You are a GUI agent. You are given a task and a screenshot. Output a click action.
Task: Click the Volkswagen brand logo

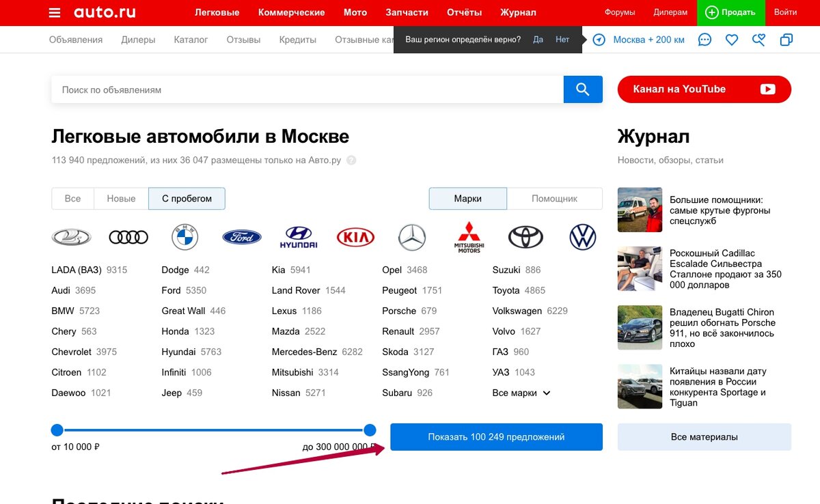point(583,237)
